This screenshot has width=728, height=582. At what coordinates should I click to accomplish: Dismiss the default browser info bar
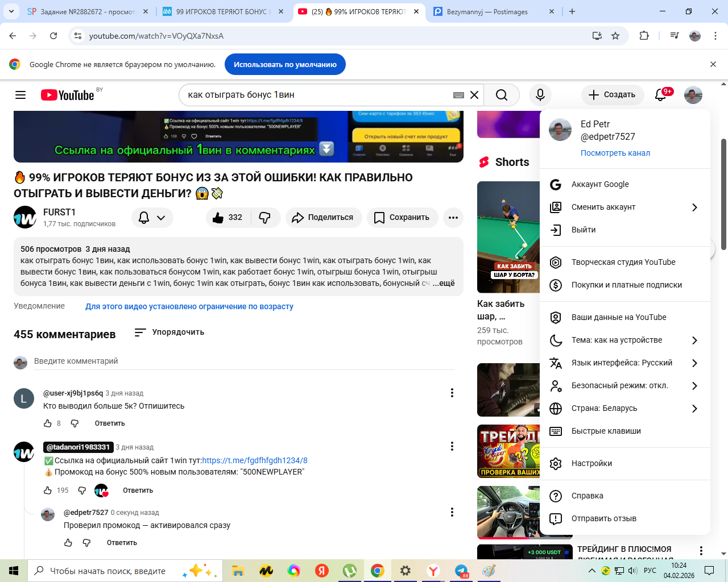pyautogui.click(x=713, y=64)
